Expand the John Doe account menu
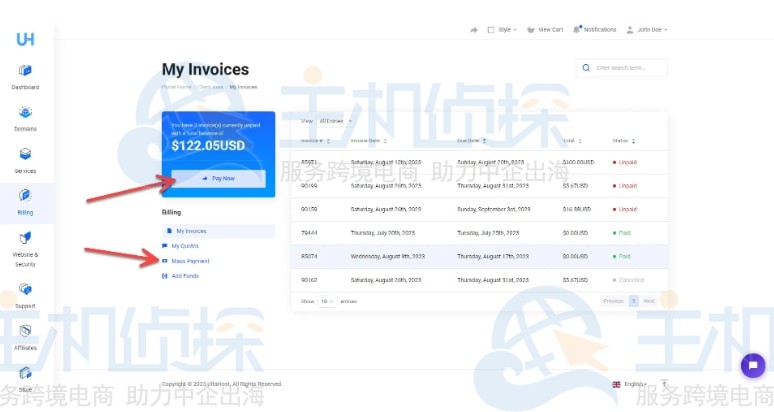Screen dimensions: 774x412 pyautogui.click(x=647, y=30)
